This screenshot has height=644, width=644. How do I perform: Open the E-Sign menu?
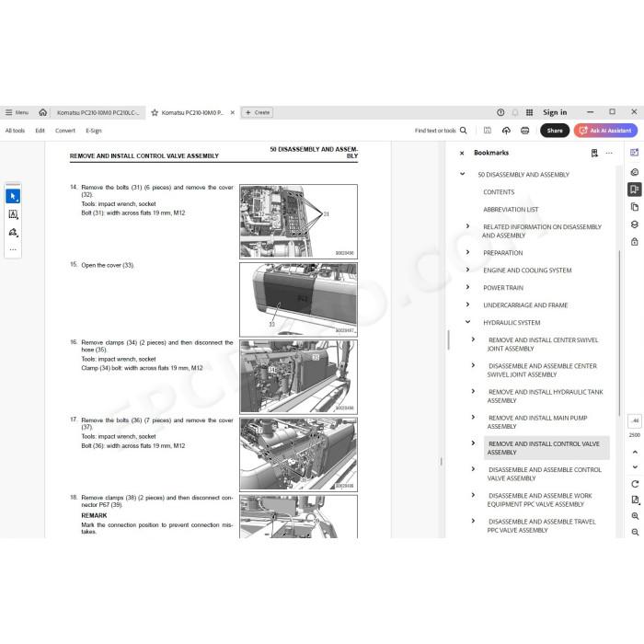pyautogui.click(x=94, y=131)
